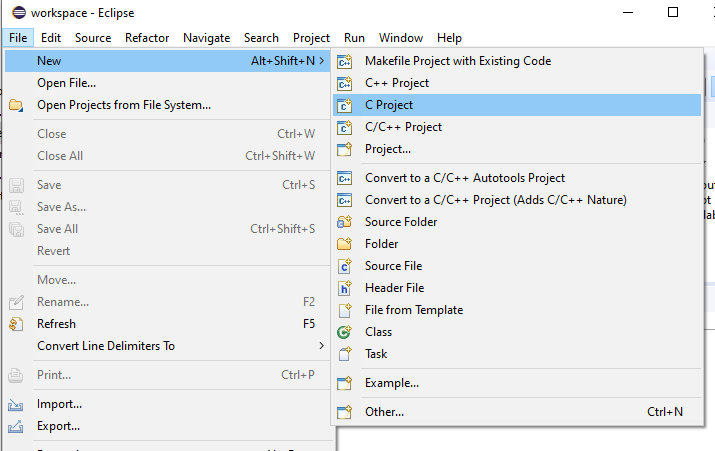Click the Export icon in File menu

pyautogui.click(x=16, y=426)
